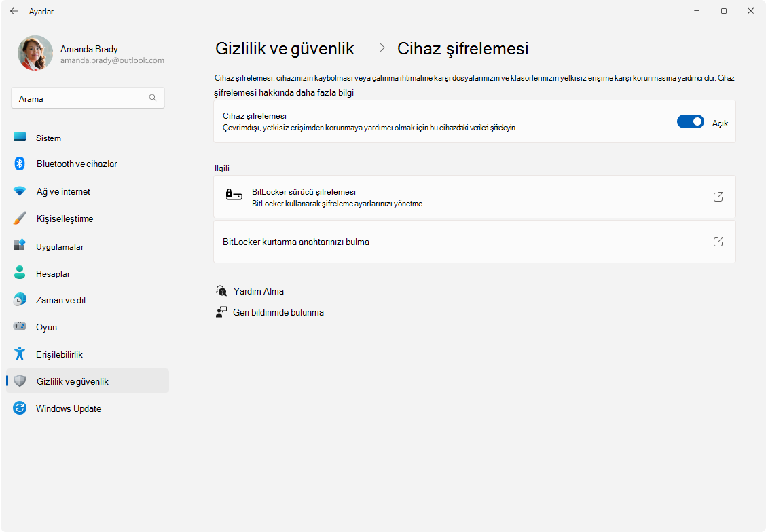
Task: Focus the Arama search field
Action: 88,98
